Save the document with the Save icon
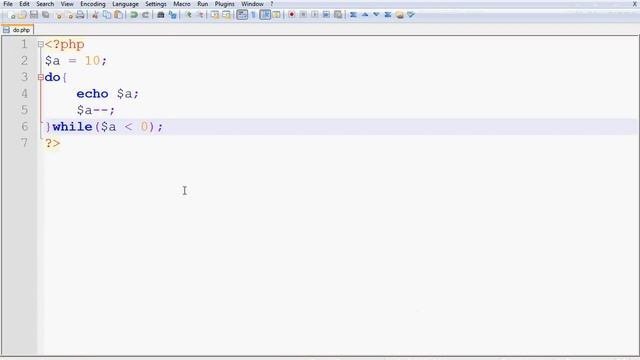The height and width of the screenshot is (360, 640). 34,15
